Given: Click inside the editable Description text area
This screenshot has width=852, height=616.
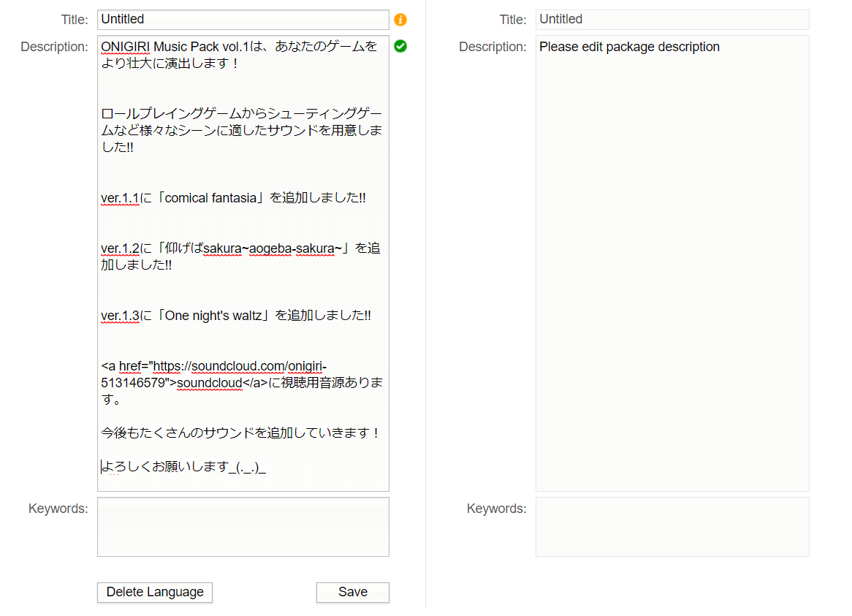Looking at the screenshot, I should click(243, 263).
